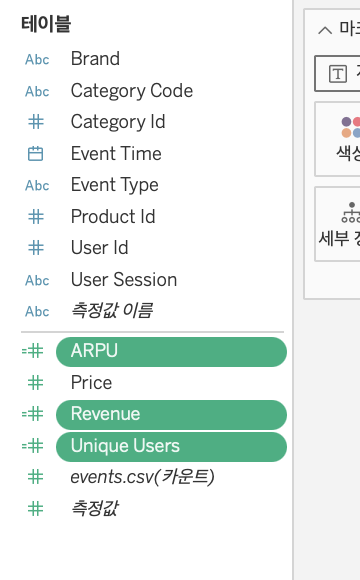Click the number icon beside 측정값
This screenshot has height=580, width=360.
click(x=36, y=509)
